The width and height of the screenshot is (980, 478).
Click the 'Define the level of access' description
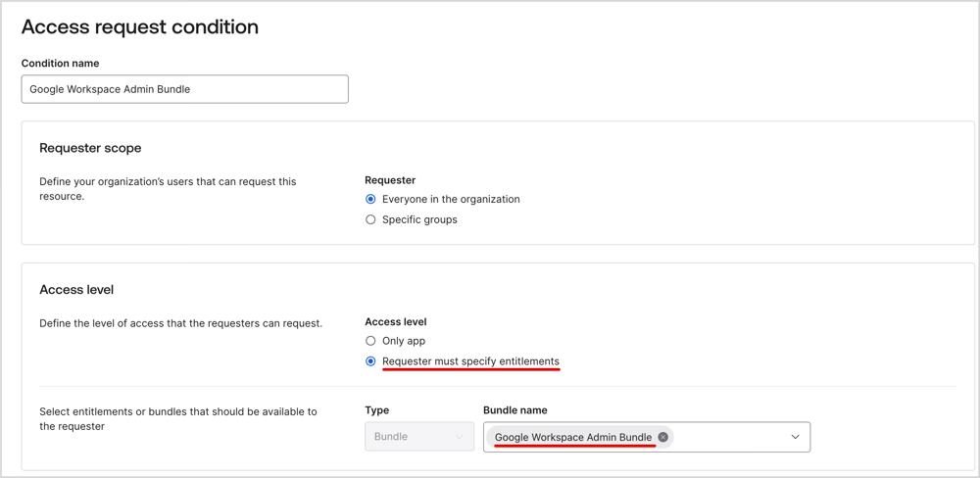pos(180,323)
